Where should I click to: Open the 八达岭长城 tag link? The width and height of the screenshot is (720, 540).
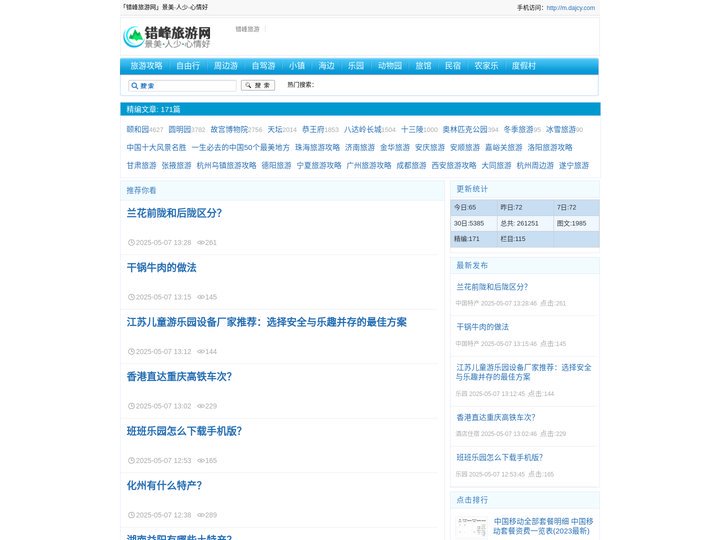coord(363,129)
